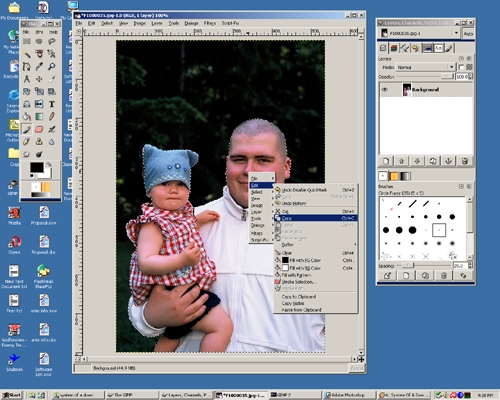Select the Color Picker eyedropper tool

coord(39,66)
